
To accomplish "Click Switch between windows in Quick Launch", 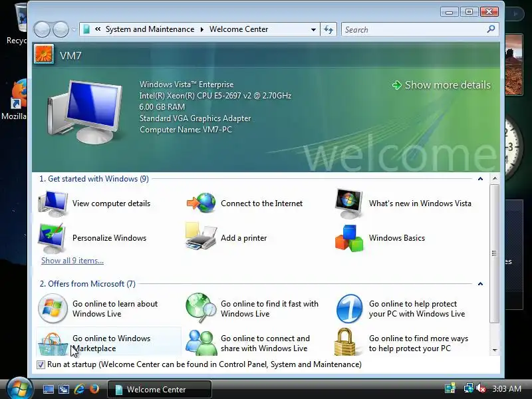I will tap(64, 389).
